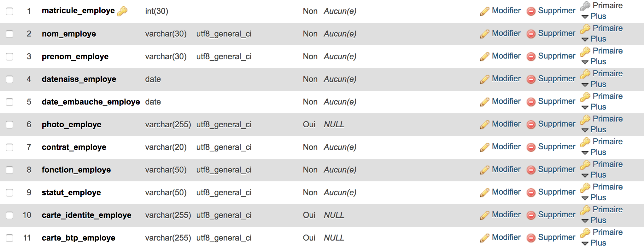
Task: Click the gold key icon beside matricule_employe name
Action: pyautogui.click(x=122, y=11)
